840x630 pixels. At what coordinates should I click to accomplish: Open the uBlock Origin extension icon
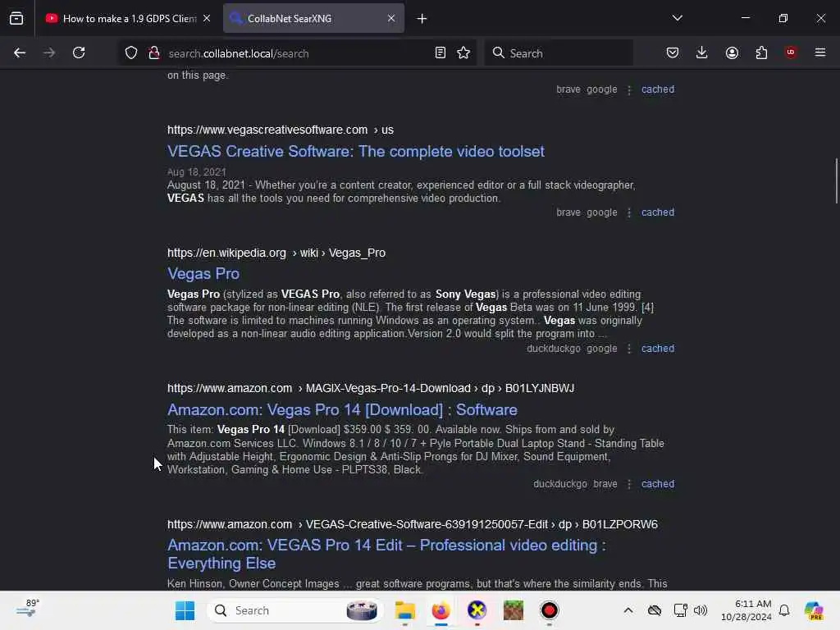(791, 52)
